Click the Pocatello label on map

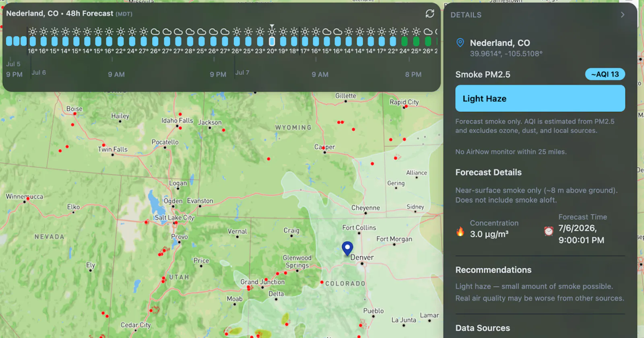(165, 142)
